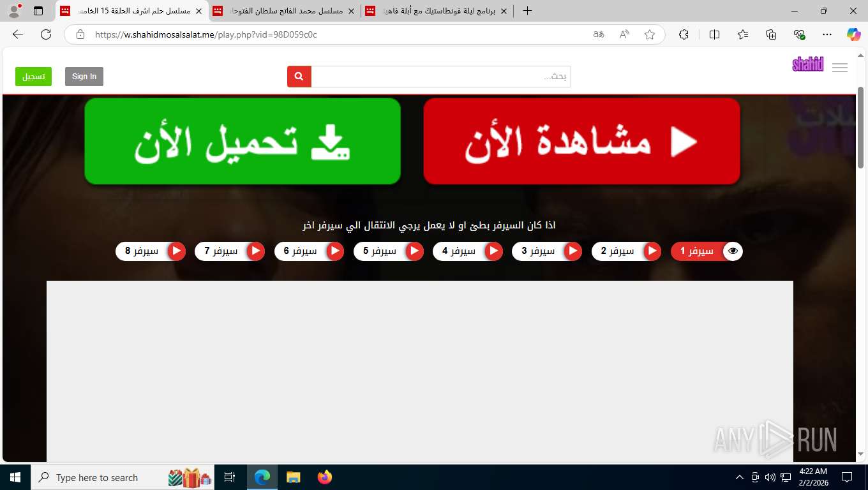Add page to favorites with star icon
868x490 pixels.
[650, 34]
